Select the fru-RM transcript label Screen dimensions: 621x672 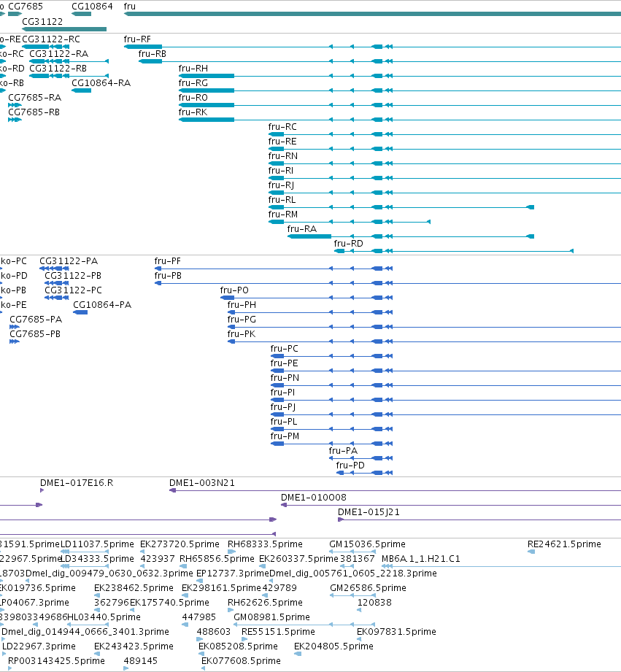click(283, 214)
